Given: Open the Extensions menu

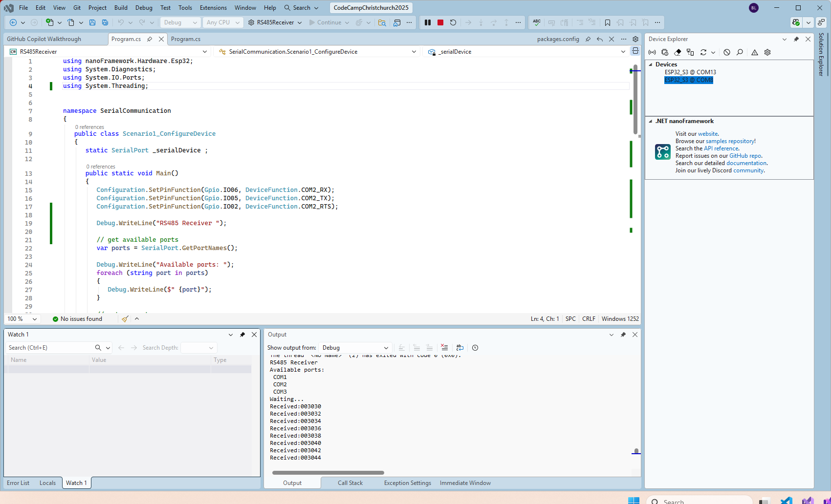Looking at the screenshot, I should coord(213,8).
